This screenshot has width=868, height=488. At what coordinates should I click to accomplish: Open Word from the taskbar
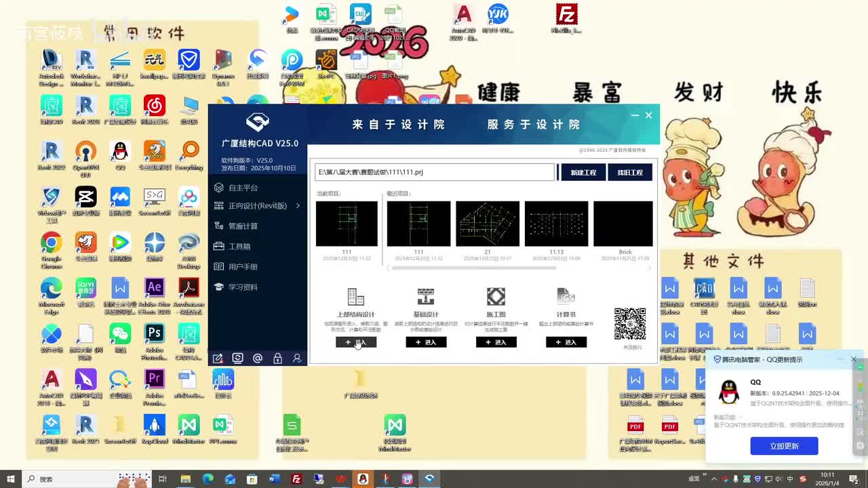[274, 479]
